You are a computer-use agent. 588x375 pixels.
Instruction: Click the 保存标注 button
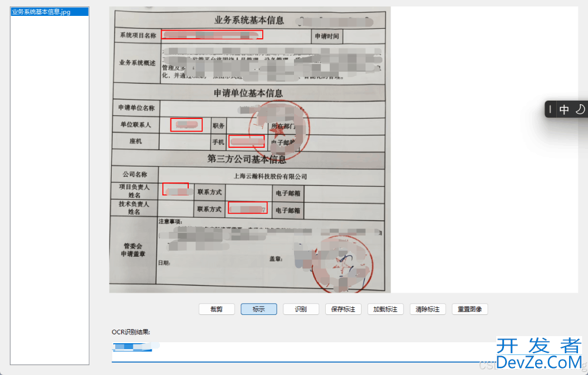(343, 309)
